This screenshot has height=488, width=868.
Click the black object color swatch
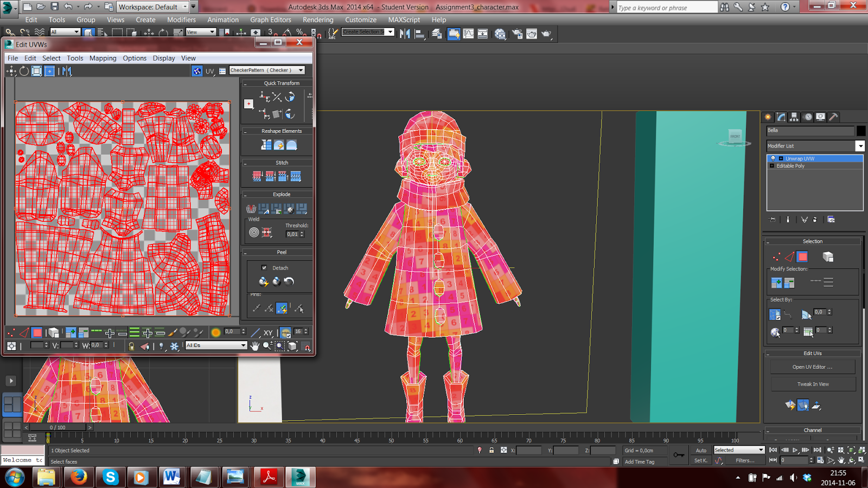point(861,131)
